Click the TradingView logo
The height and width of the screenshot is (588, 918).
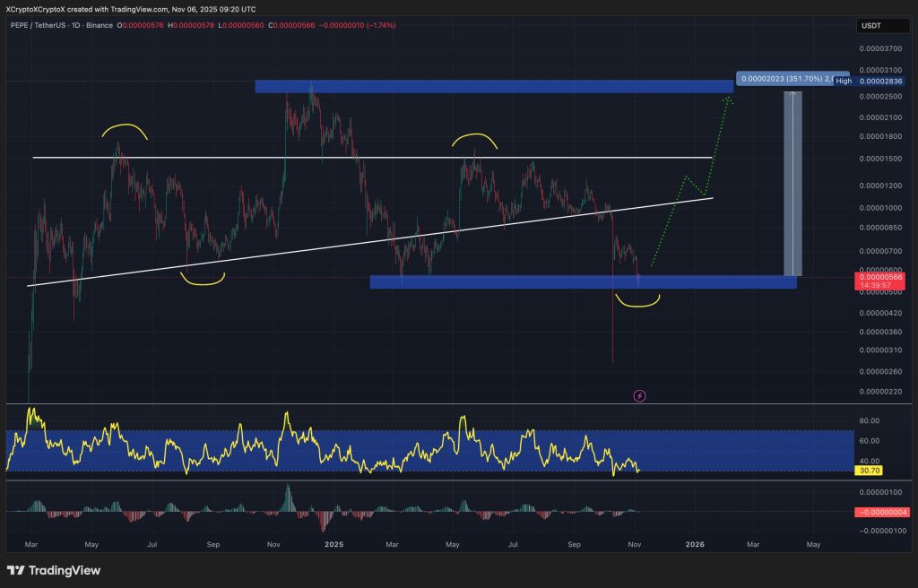point(54,571)
